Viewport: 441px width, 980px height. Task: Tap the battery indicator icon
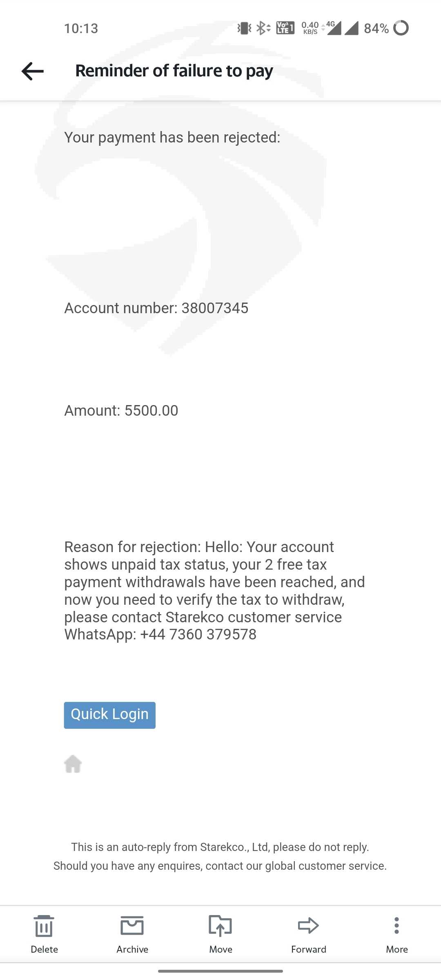click(401, 28)
